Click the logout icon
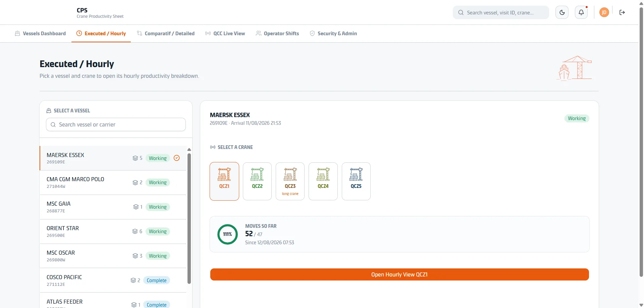Viewport: 644px width, 308px height. 622,12
